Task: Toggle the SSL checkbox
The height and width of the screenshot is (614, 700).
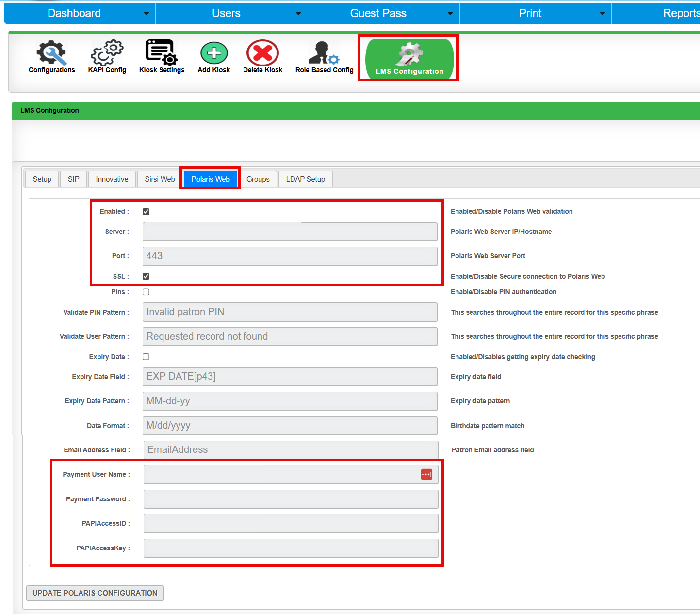Action: click(x=146, y=276)
